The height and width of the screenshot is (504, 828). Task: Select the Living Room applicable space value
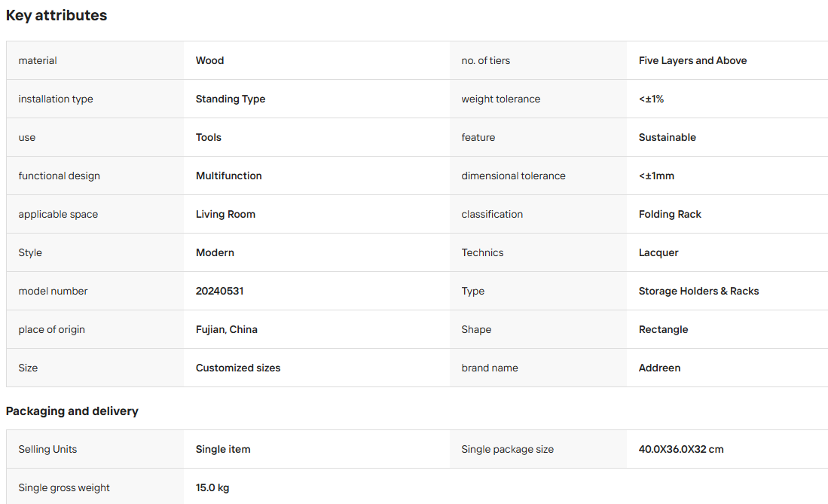coord(225,214)
